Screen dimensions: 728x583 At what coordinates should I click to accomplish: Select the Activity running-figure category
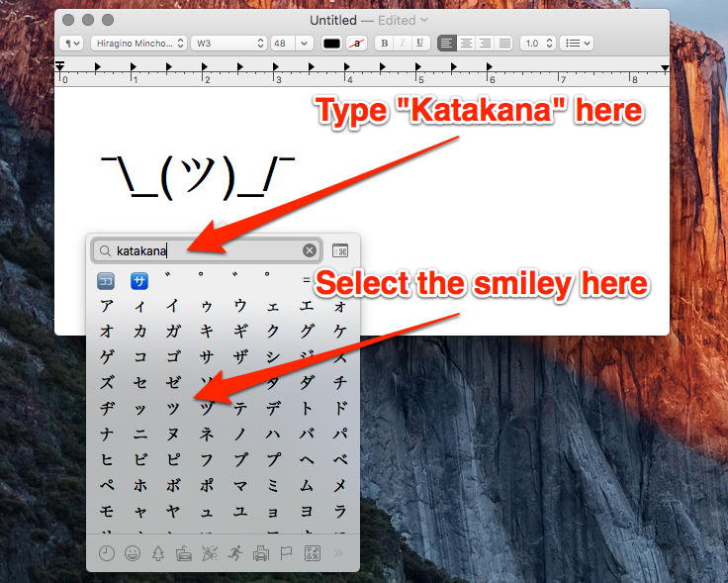pyautogui.click(x=235, y=553)
